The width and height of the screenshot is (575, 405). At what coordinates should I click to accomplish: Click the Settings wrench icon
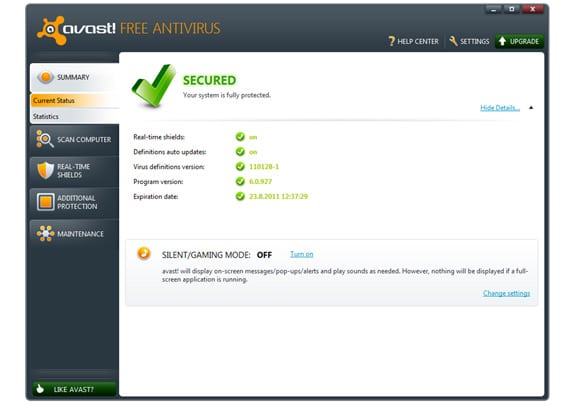453,41
